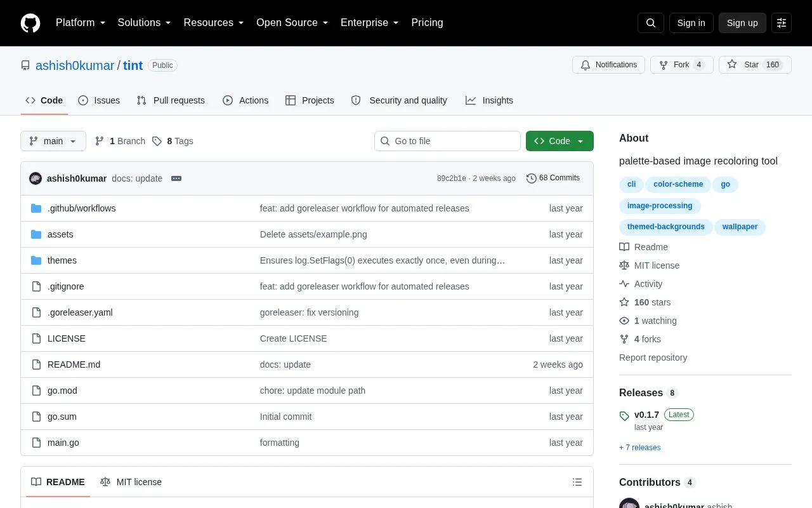This screenshot has height=508, width=812.
Task: Open the Pricing link
Action: (427, 23)
